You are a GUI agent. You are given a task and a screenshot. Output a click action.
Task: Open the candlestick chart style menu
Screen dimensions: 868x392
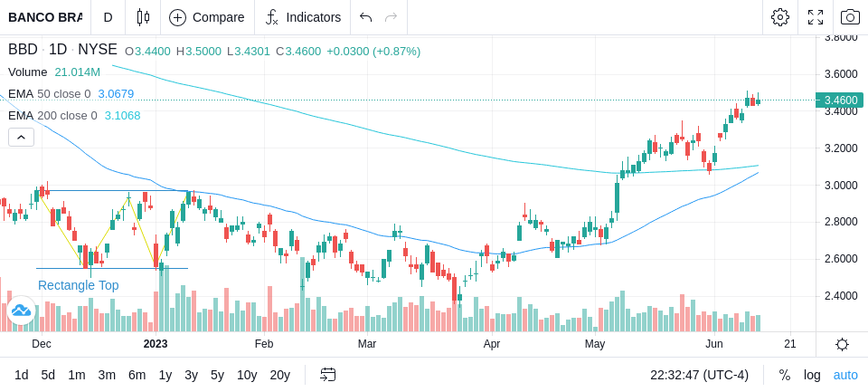click(x=143, y=17)
